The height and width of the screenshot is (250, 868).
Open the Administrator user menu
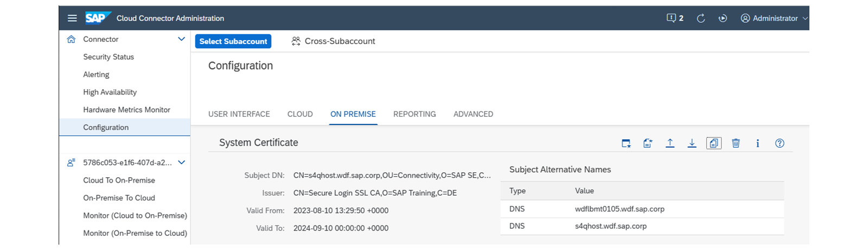click(x=774, y=18)
